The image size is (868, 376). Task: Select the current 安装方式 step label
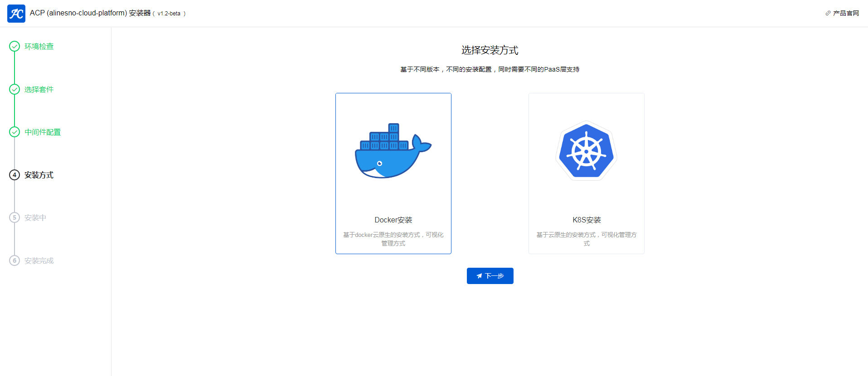[x=39, y=175]
